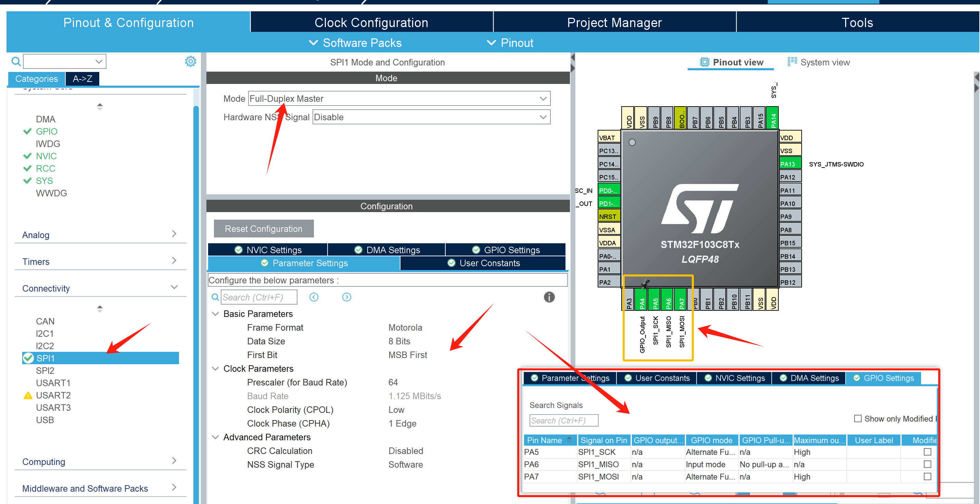This screenshot has height=504, width=980.
Task: Click the USART2 warning triangle icon
Action: click(28, 395)
